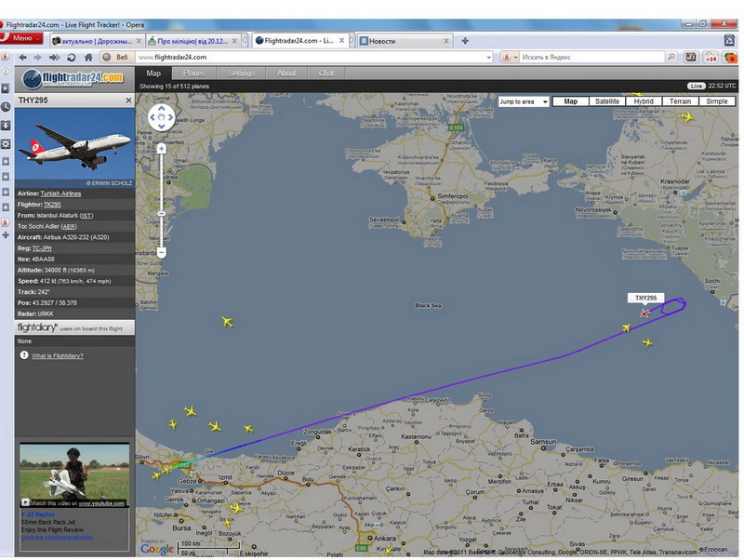Close the Про міліцію tab
Screen dimensions: 744x560
234,41
